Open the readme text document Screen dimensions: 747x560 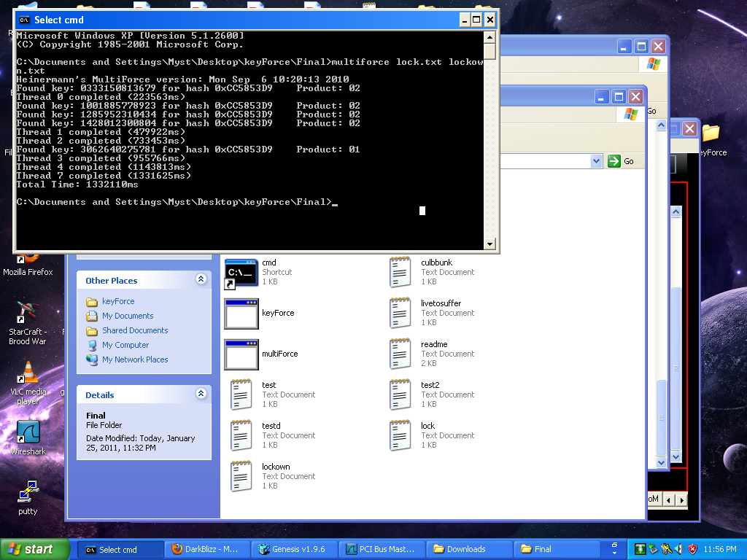400,354
